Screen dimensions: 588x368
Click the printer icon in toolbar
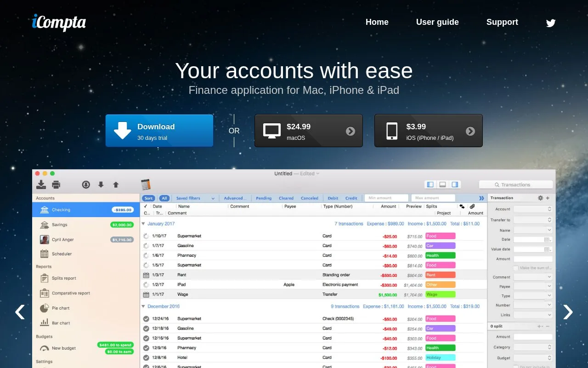(x=56, y=184)
